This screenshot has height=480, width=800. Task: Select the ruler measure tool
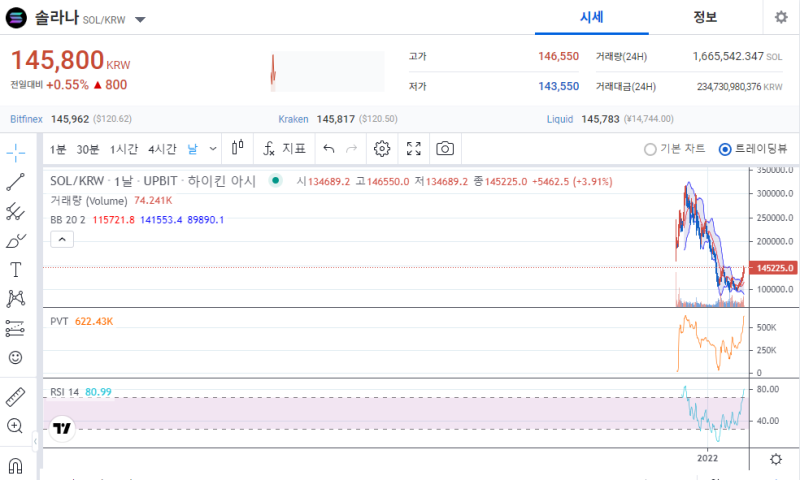[x=15, y=397]
